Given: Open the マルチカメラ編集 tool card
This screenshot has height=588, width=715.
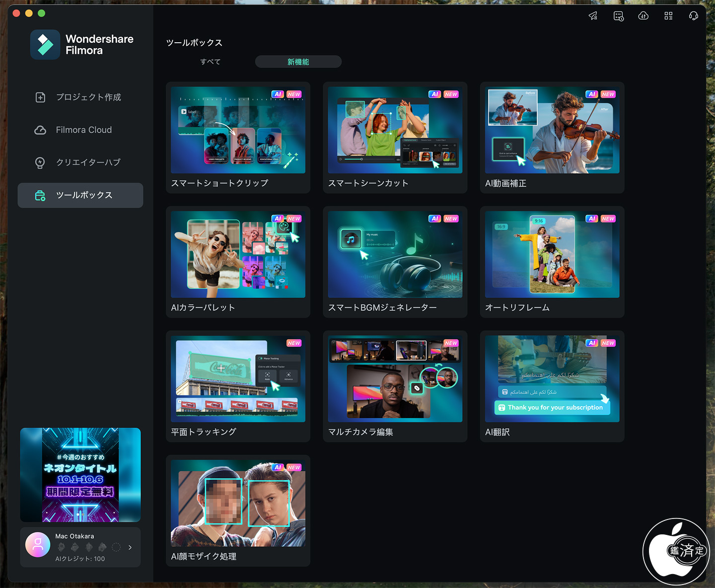Looking at the screenshot, I should [395, 386].
